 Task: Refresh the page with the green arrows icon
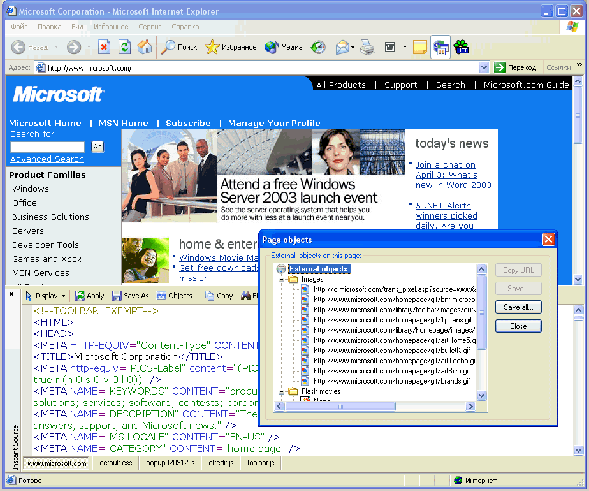point(125,47)
